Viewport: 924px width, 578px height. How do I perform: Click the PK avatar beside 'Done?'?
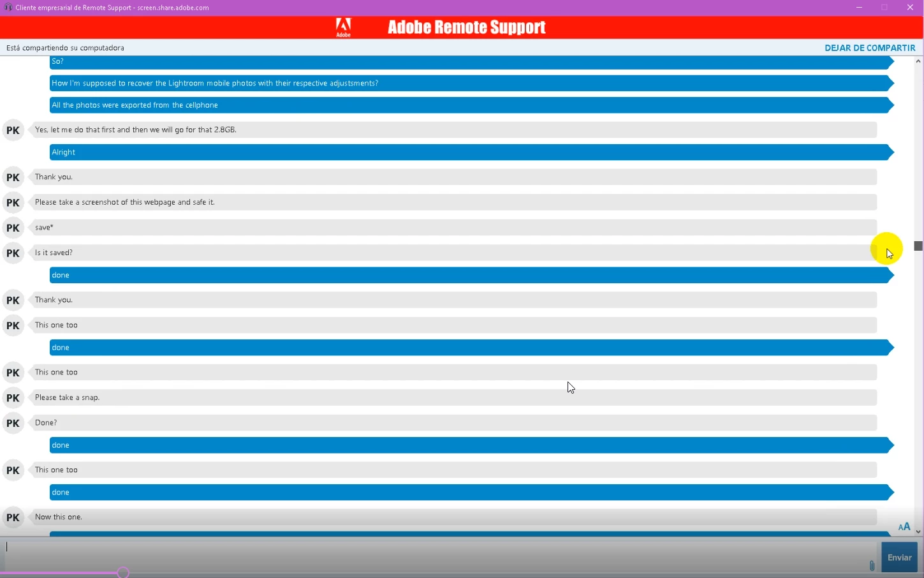13,423
